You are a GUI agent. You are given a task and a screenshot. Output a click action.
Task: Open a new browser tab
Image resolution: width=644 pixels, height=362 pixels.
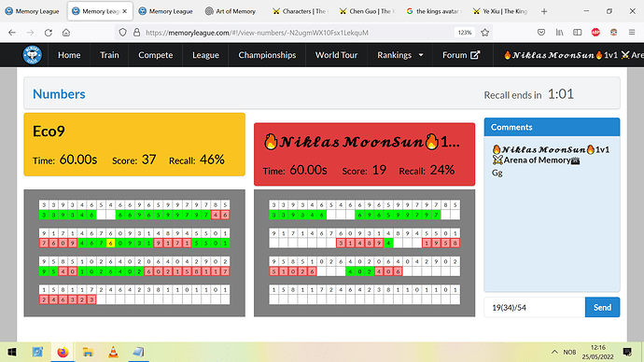(x=544, y=11)
